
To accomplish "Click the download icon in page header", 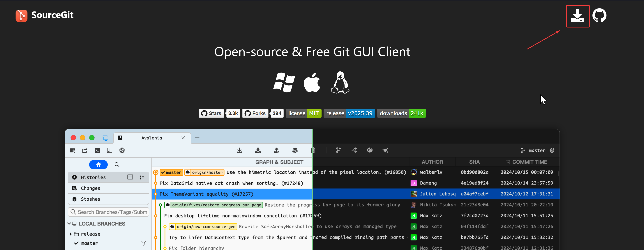I will 577,15.
